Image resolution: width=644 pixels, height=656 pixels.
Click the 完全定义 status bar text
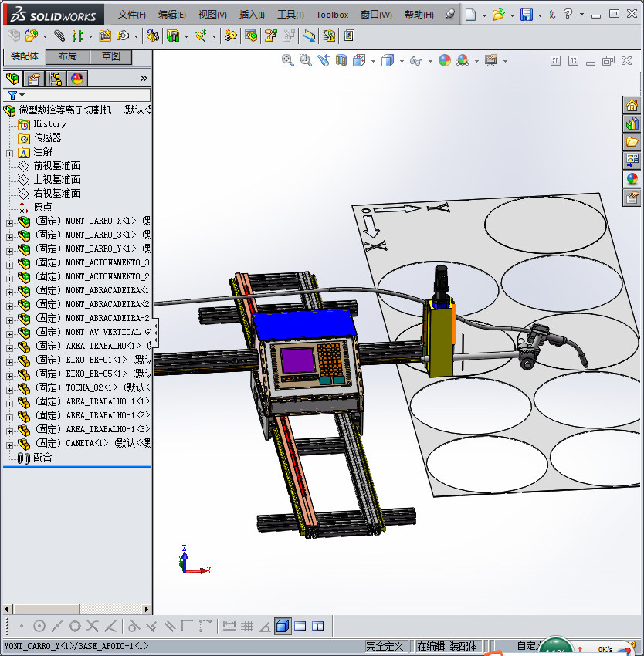pyautogui.click(x=385, y=647)
